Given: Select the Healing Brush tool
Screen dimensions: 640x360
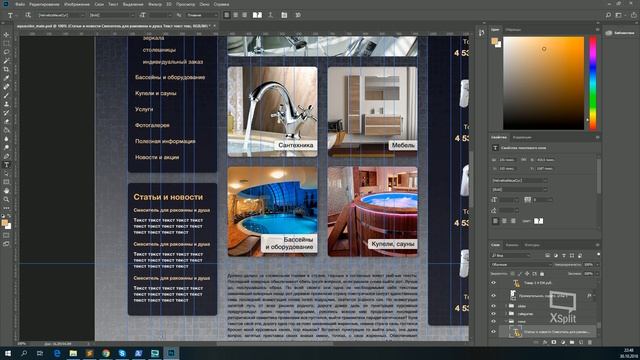Looking at the screenshot, I should (6, 87).
